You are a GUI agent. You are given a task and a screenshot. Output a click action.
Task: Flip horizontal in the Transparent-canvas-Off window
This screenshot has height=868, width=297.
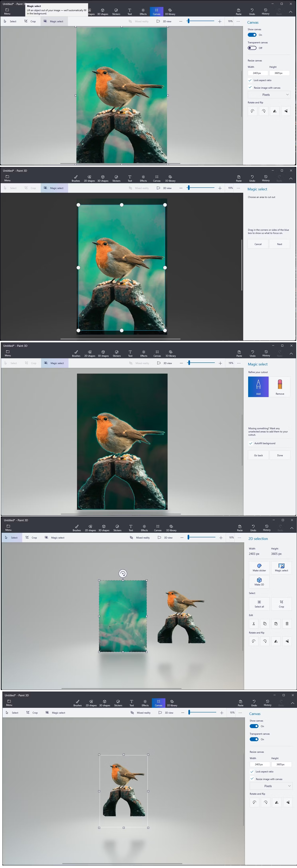[275, 111]
